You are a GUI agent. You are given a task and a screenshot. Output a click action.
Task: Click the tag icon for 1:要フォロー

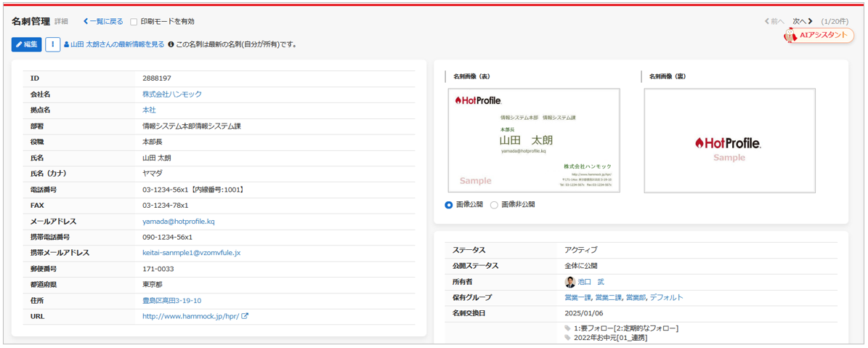coord(568,328)
